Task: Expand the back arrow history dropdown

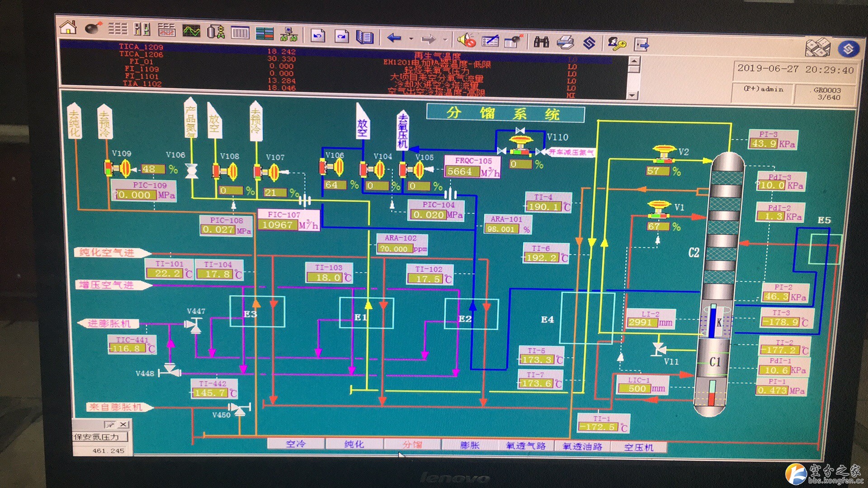Action: (411, 39)
